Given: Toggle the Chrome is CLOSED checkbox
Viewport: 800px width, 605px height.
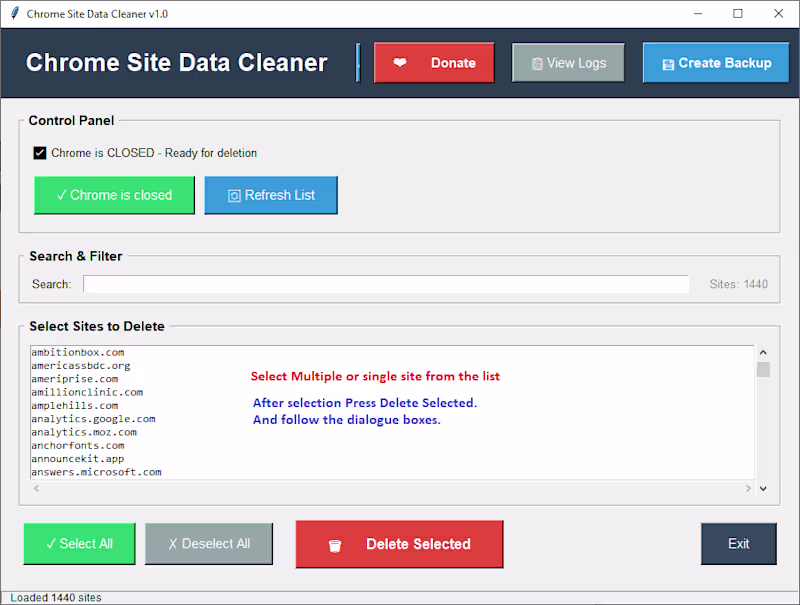Looking at the screenshot, I should (x=39, y=153).
